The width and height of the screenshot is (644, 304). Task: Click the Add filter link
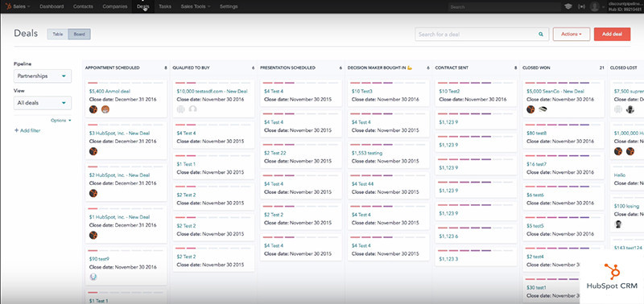coord(27,130)
